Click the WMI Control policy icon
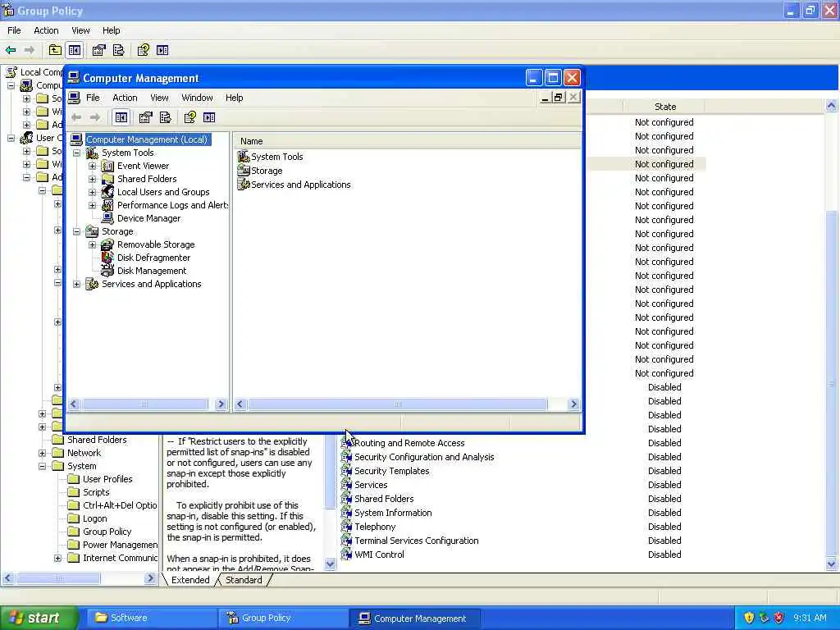 (x=347, y=555)
